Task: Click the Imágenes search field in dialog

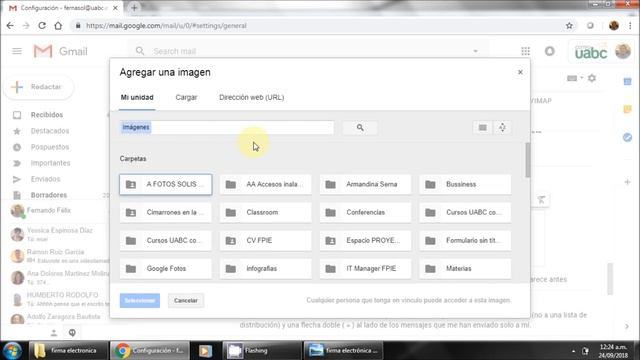Action: pos(227,127)
